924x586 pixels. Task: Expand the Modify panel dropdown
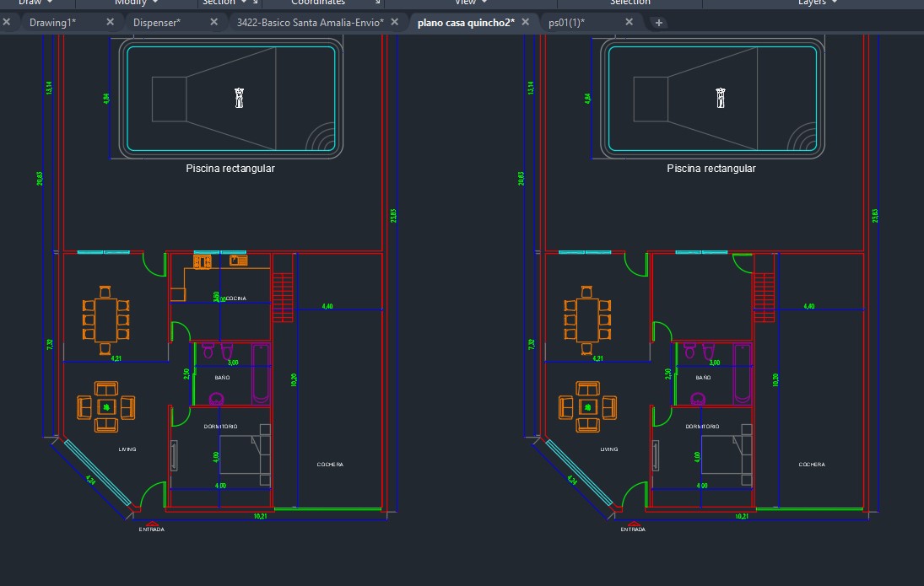pyautogui.click(x=136, y=3)
